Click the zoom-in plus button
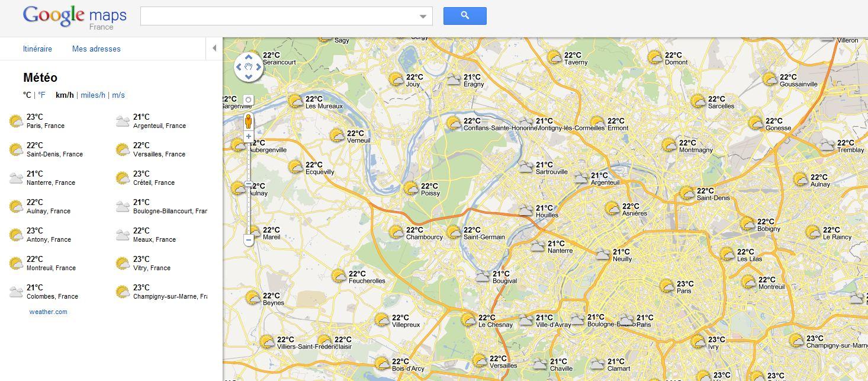The width and height of the screenshot is (868, 381). point(248,136)
